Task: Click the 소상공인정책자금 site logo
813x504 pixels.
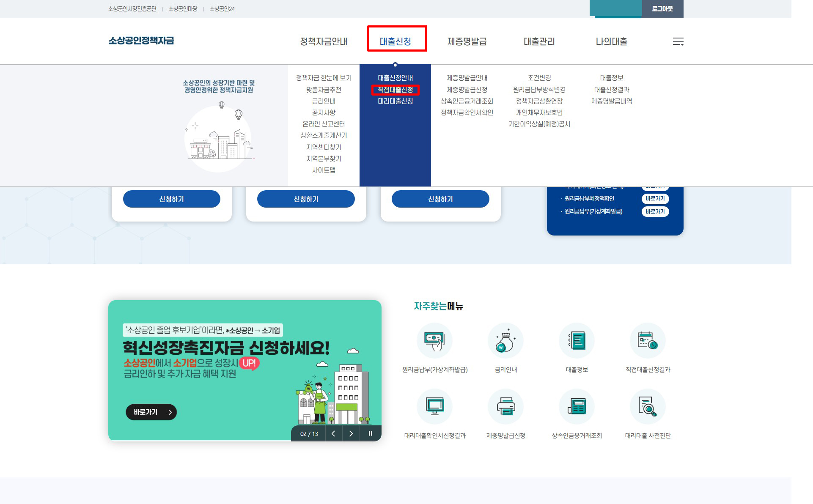Action: [141, 41]
